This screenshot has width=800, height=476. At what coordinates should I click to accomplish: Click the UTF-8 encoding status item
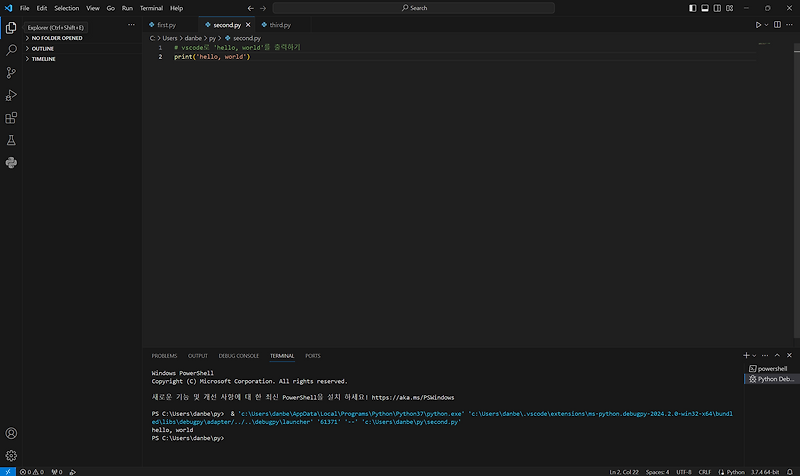pos(684,472)
